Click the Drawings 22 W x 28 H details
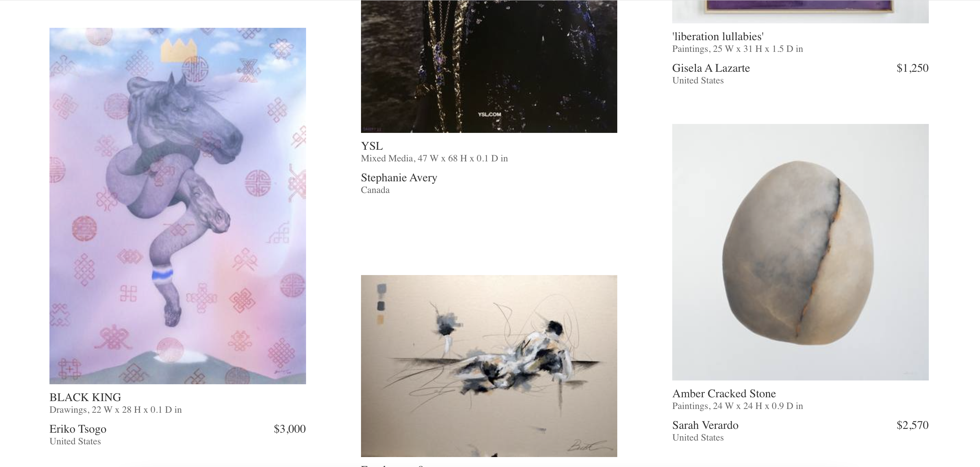The height and width of the screenshot is (467, 980). coord(116,410)
